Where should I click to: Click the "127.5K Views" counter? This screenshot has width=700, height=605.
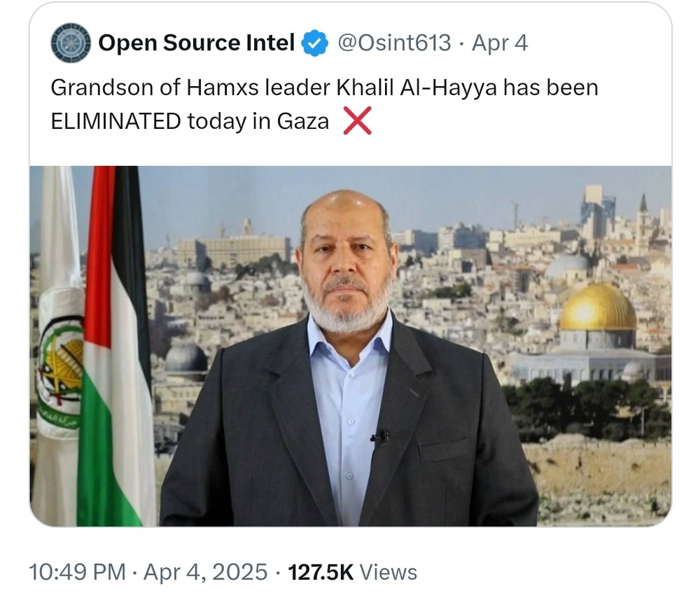353,572
